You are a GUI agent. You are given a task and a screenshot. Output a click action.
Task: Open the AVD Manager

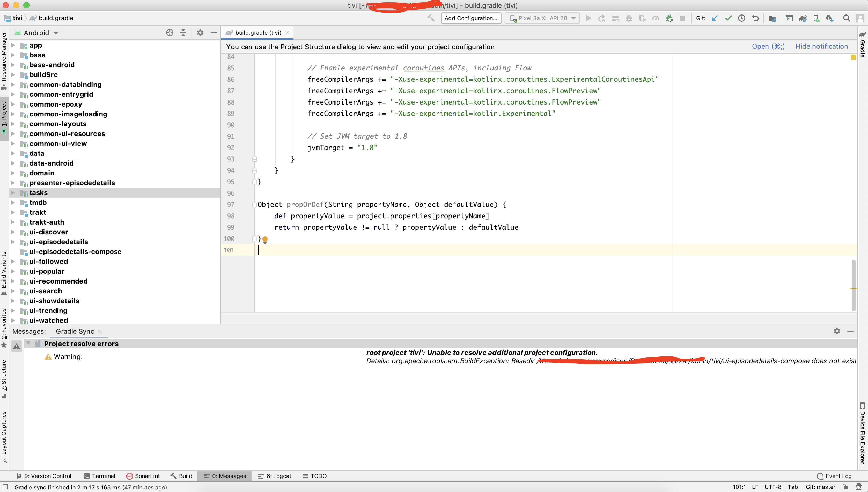point(816,18)
